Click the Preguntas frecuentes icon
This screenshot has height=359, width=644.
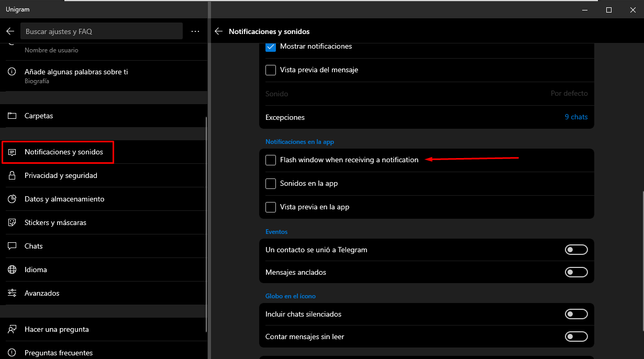pos(12,353)
